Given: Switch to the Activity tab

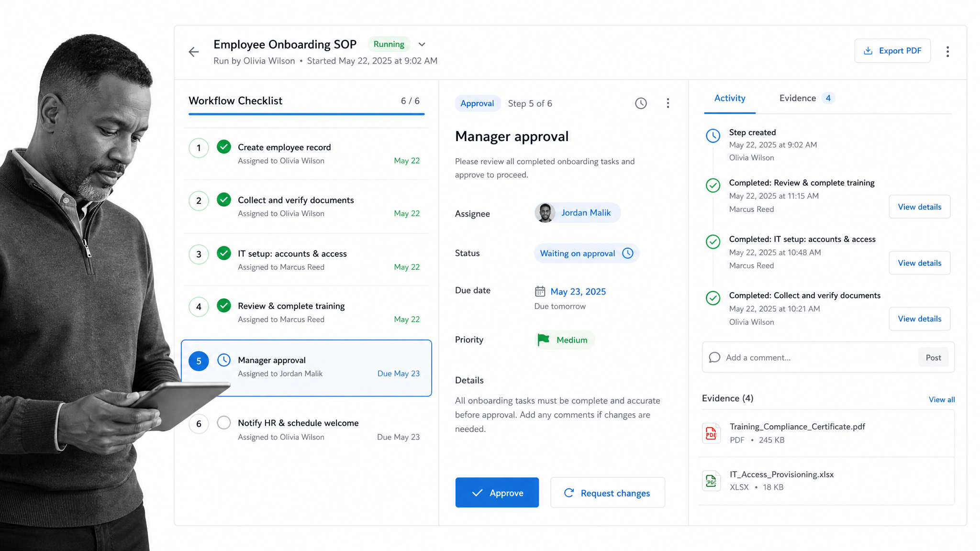Looking at the screenshot, I should [730, 98].
